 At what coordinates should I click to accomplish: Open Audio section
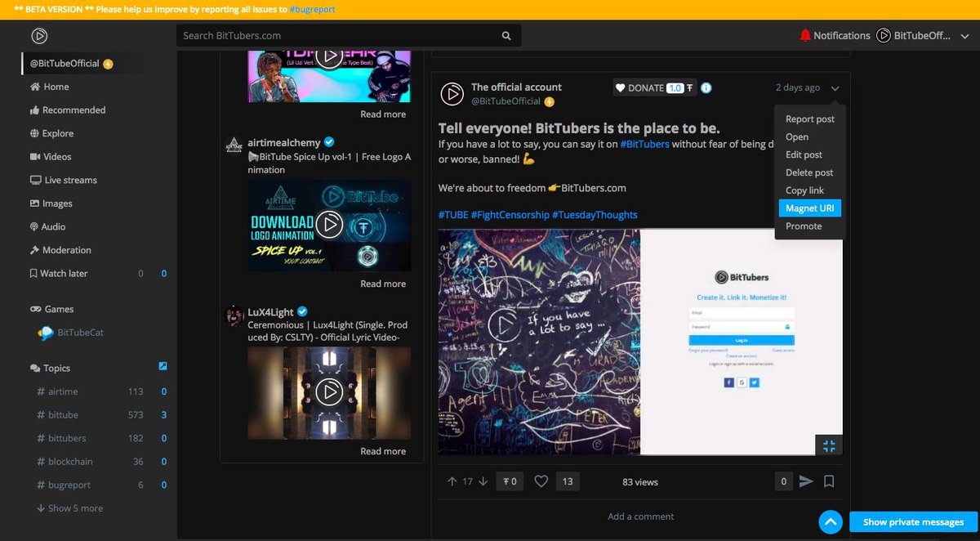coord(47,226)
